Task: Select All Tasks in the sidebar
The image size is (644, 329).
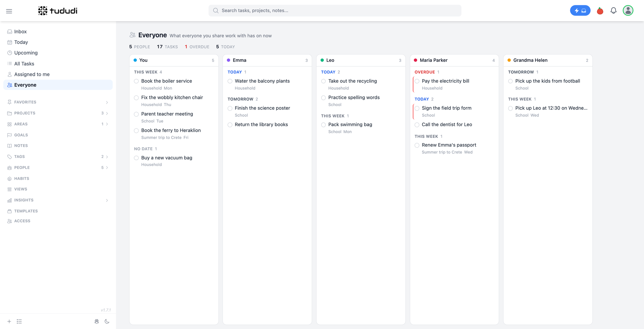Action: (58, 64)
